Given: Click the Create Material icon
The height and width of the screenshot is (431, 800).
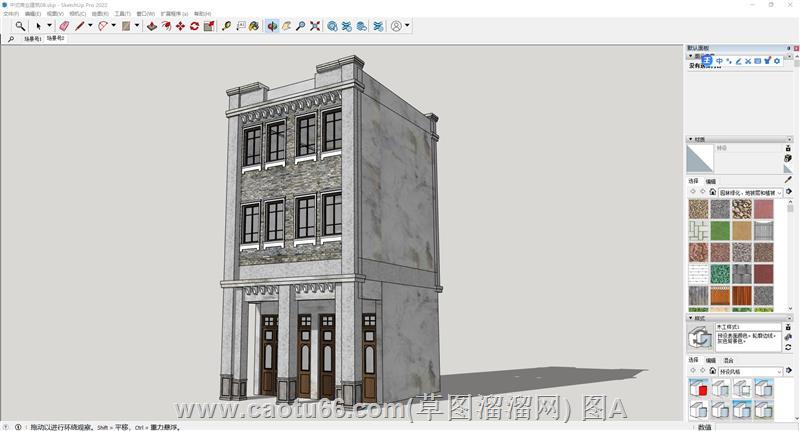Looking at the screenshot, I should tap(788, 158).
